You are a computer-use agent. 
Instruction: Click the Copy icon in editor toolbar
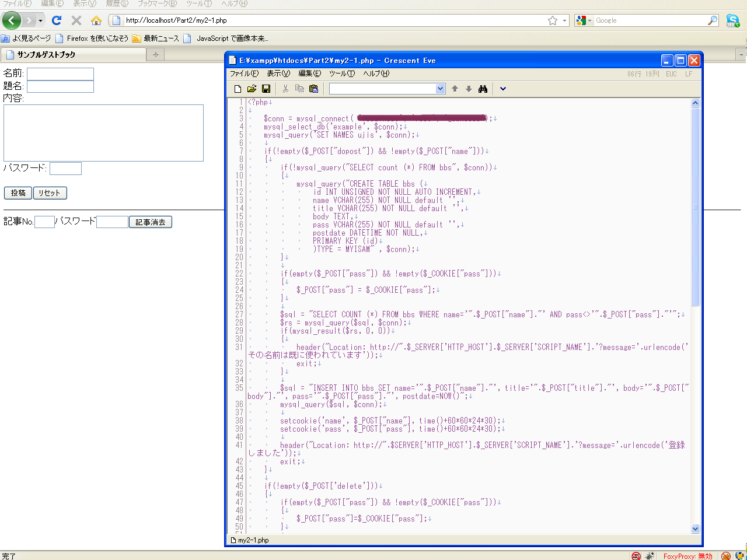[299, 89]
